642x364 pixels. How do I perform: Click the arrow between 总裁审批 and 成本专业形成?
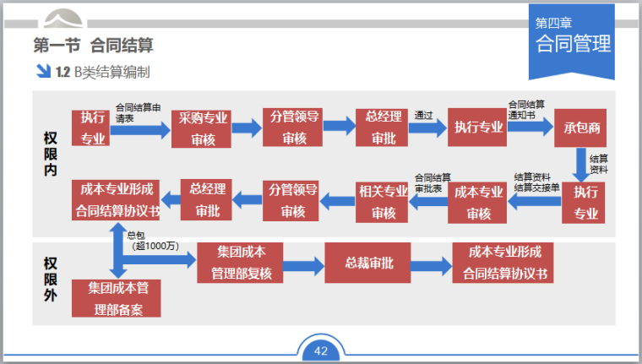430,263
